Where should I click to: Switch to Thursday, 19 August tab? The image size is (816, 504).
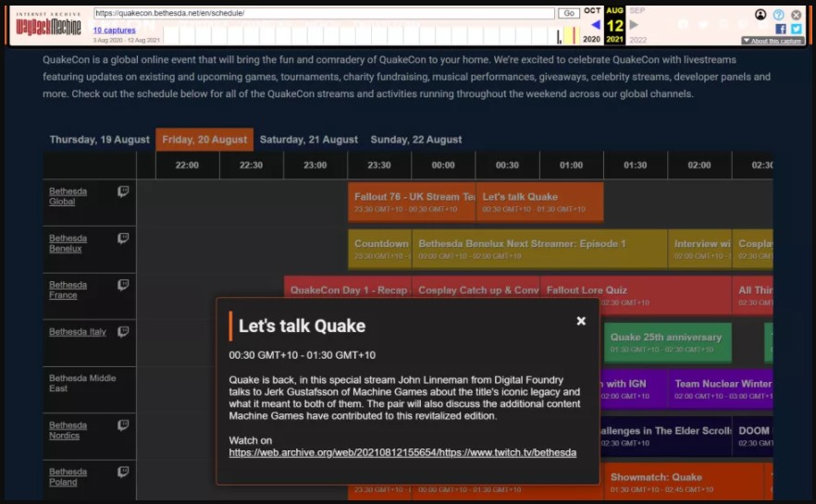click(x=99, y=140)
